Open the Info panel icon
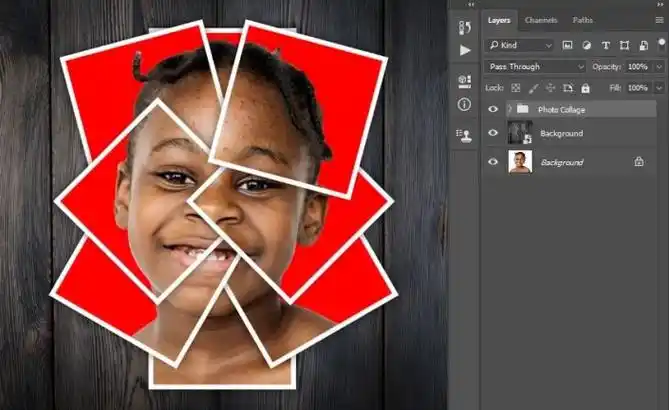669x410 pixels. coord(464,104)
